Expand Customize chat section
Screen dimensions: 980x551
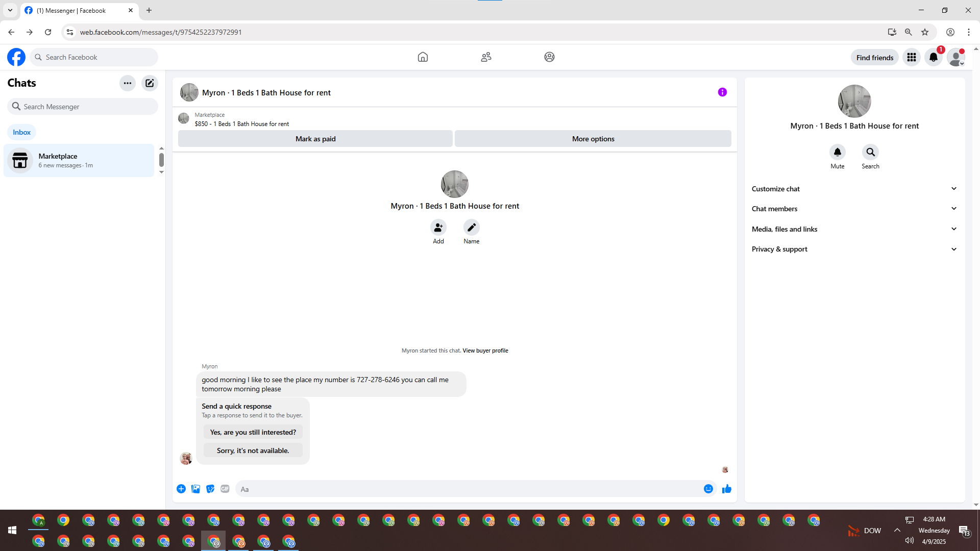[854, 189]
